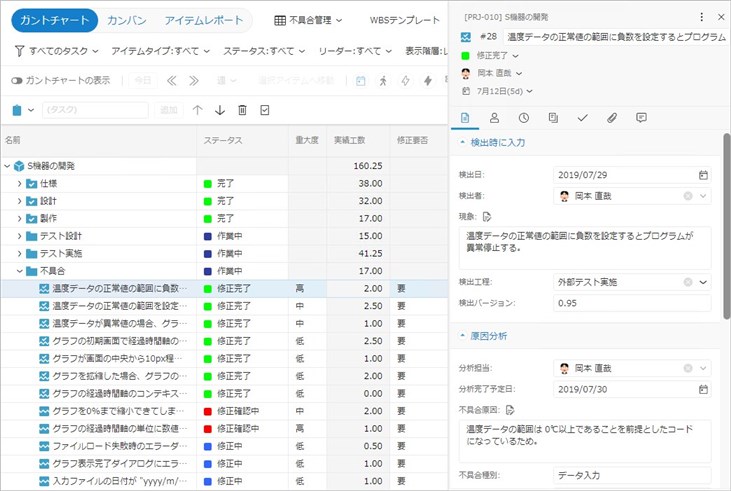Open the three-dot more options menu

point(701,17)
